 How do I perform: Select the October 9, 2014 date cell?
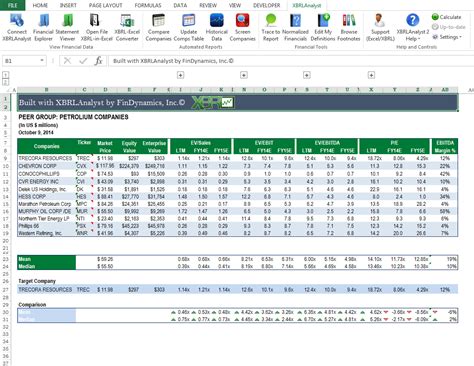(x=36, y=132)
